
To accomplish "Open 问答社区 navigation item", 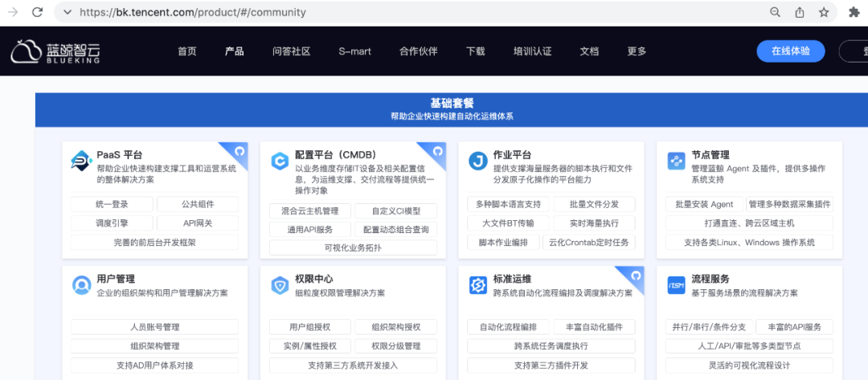I will coord(292,51).
